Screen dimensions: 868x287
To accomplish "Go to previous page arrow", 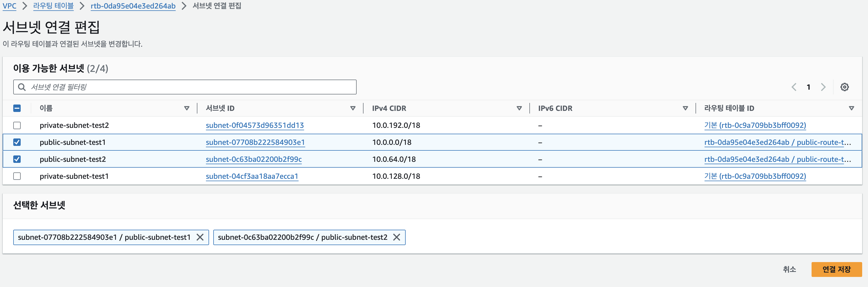I will (794, 87).
